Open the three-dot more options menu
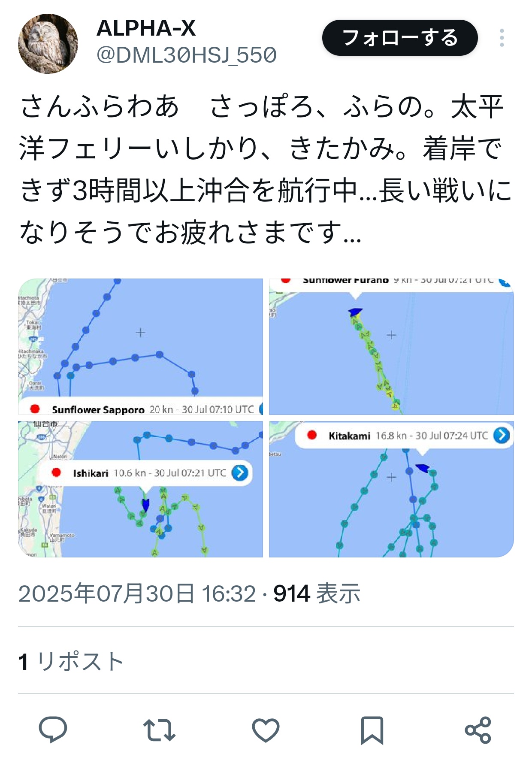The height and width of the screenshot is (763, 532). pyautogui.click(x=502, y=38)
